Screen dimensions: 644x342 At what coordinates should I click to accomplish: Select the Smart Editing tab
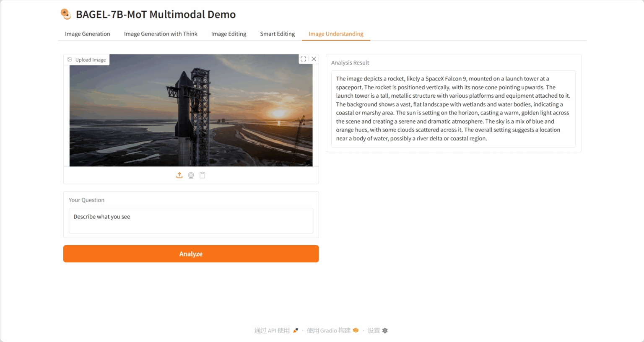point(277,34)
